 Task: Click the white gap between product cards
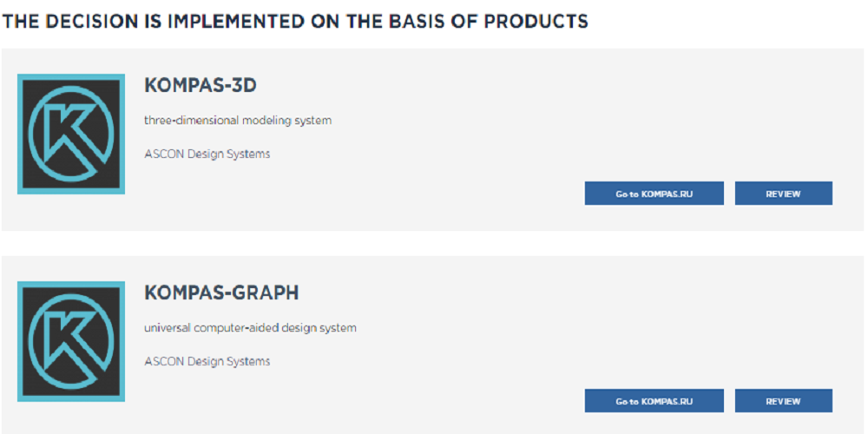coord(434,243)
